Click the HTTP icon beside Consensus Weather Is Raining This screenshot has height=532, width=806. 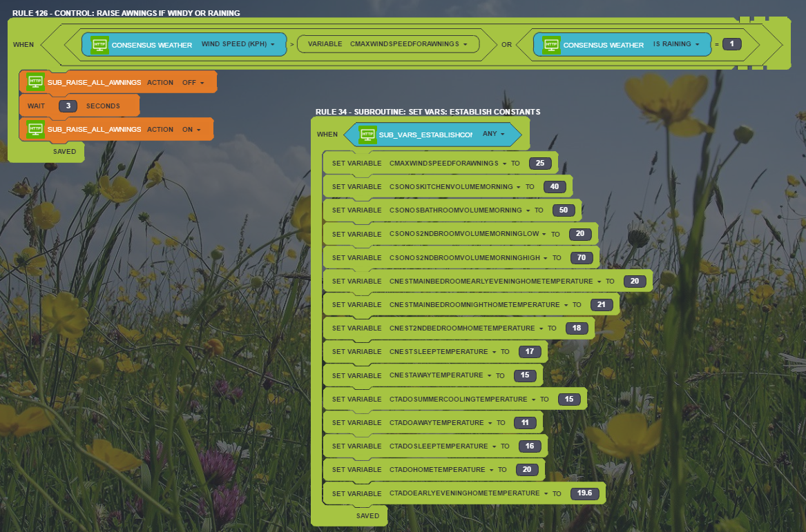point(551,45)
